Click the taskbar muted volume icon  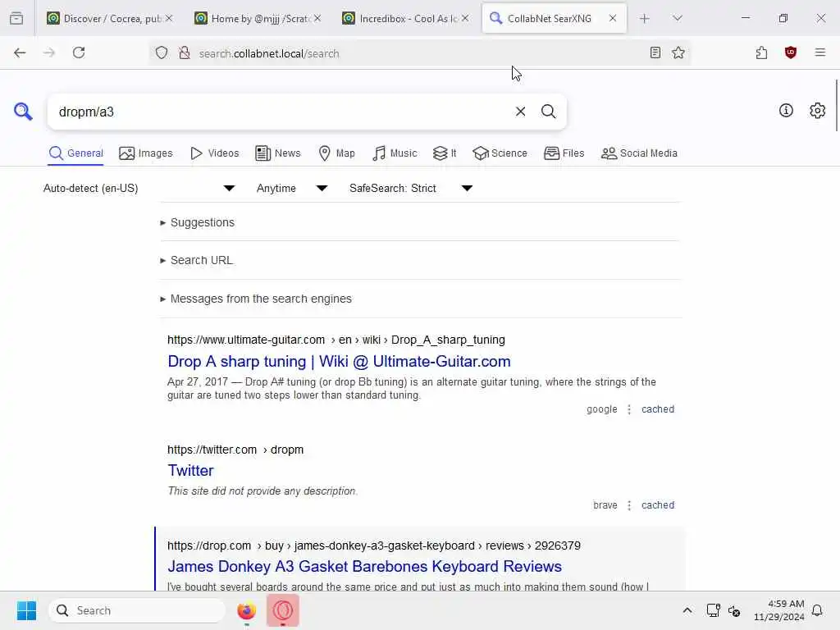pyautogui.click(x=734, y=610)
